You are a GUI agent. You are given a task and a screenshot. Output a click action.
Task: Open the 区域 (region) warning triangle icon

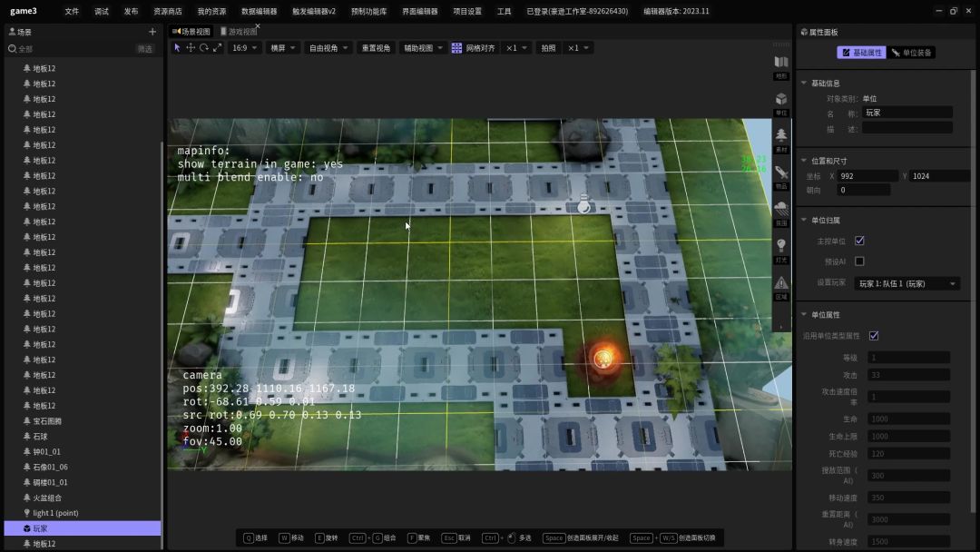pos(781,284)
